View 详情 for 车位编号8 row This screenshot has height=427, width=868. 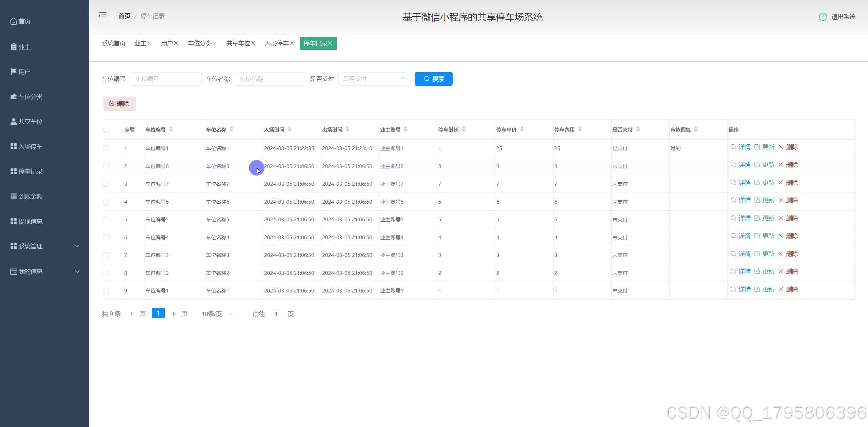[741, 165]
